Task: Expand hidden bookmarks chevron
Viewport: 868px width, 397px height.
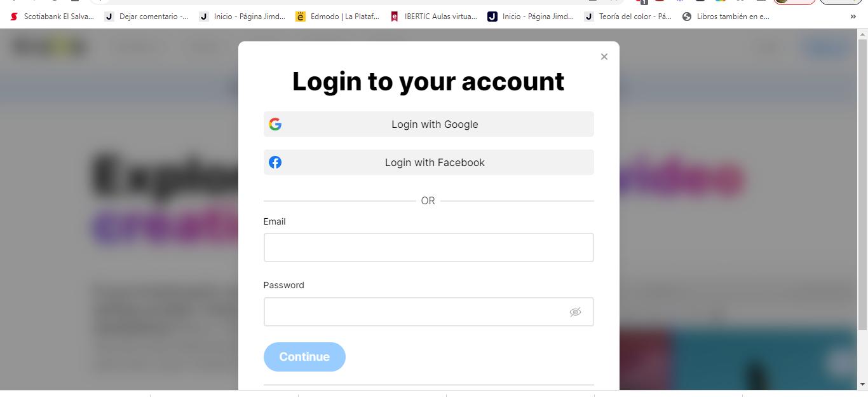Action: (853, 17)
